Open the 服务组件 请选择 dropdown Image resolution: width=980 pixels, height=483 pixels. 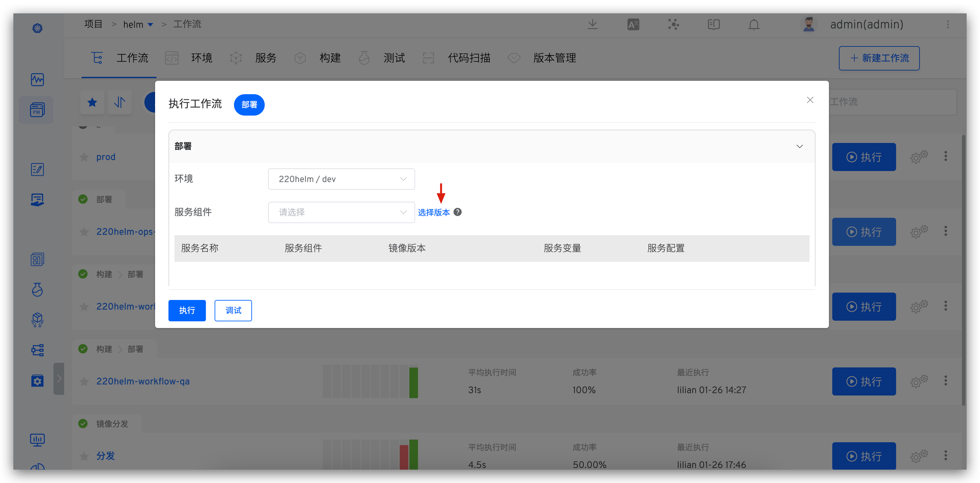point(341,212)
